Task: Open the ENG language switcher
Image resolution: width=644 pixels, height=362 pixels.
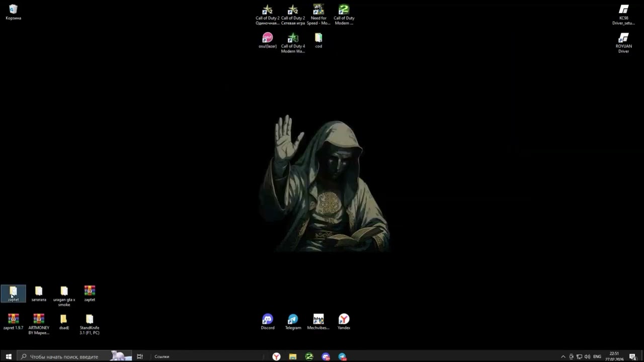Action: (597, 356)
